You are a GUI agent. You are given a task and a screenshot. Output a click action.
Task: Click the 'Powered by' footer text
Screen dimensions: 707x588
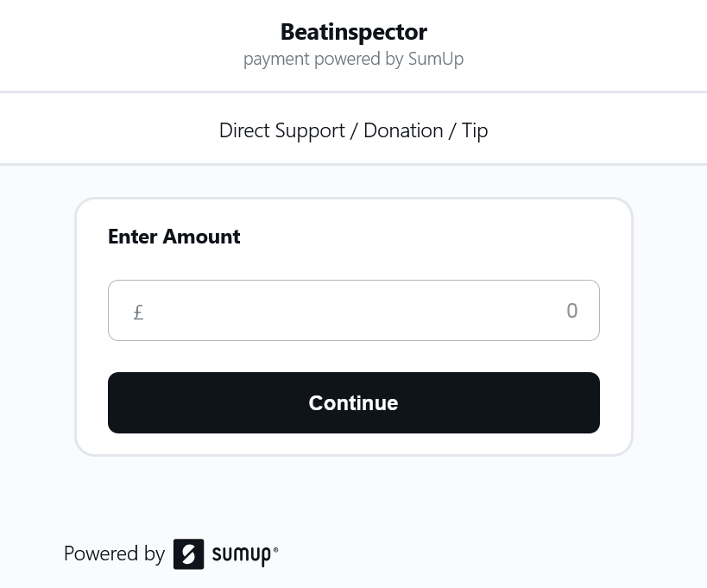pyautogui.click(x=114, y=553)
